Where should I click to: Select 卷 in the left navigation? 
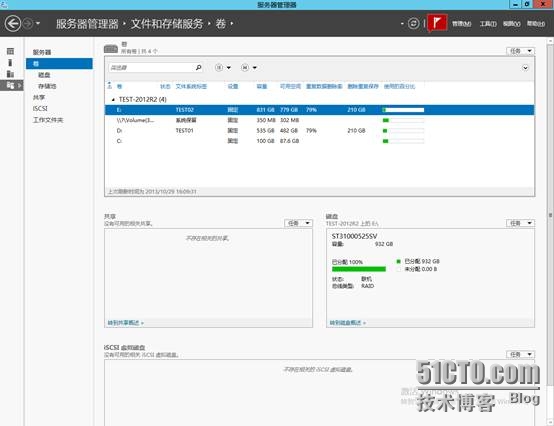coord(59,64)
